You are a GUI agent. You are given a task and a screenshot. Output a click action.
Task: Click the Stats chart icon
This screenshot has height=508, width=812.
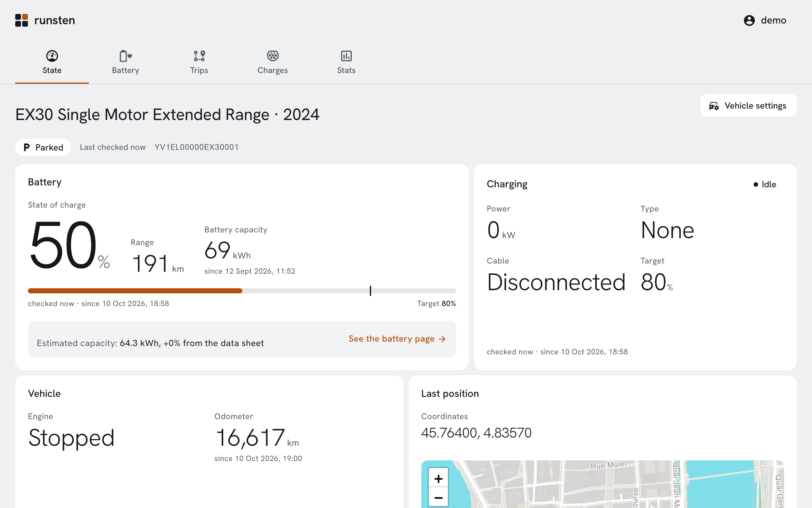(x=346, y=56)
